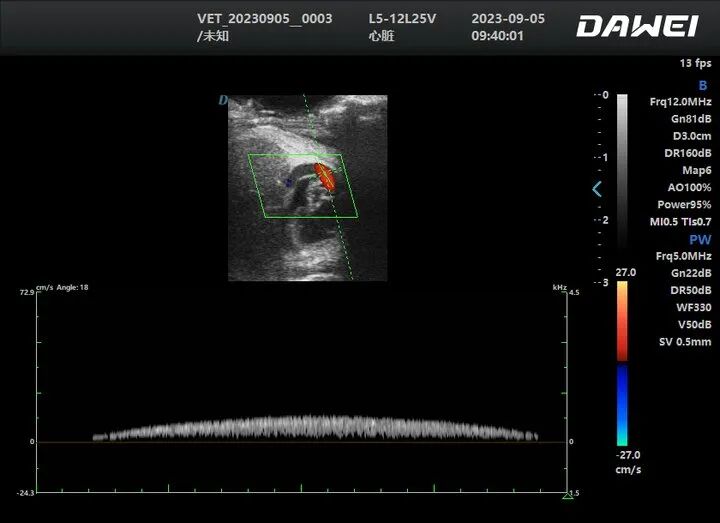Click the B mode label
Screen dimensions: 720x523
click(x=703, y=85)
